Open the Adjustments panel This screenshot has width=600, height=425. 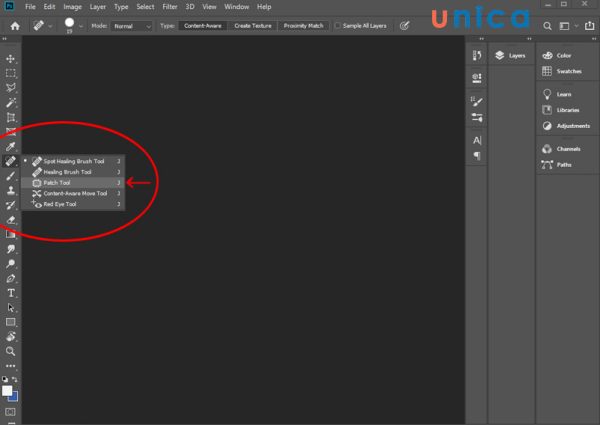(566, 126)
